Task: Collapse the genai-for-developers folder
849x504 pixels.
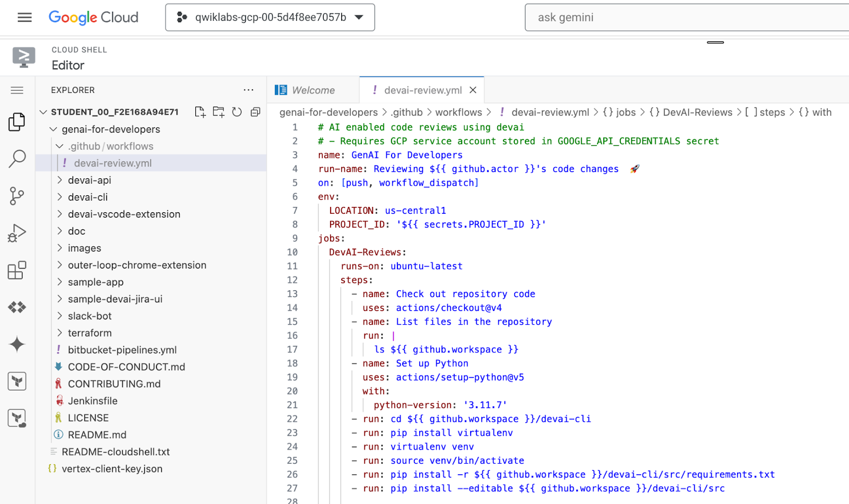Action: coord(110,129)
